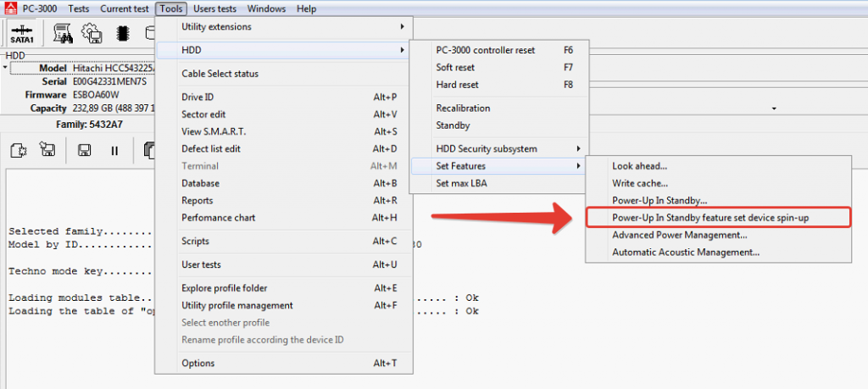The width and height of the screenshot is (868, 389).
Task: Choose View S.M.A.R.T. from Tools menu
Action: pyautogui.click(x=214, y=131)
